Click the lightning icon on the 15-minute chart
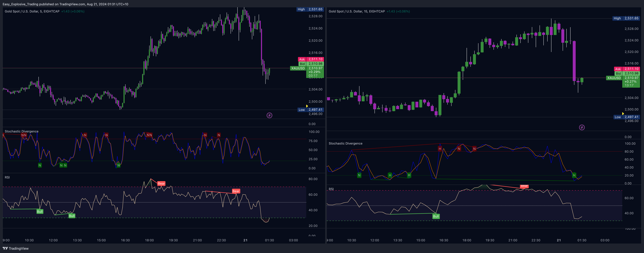This screenshot has height=253, width=644. click(582, 128)
